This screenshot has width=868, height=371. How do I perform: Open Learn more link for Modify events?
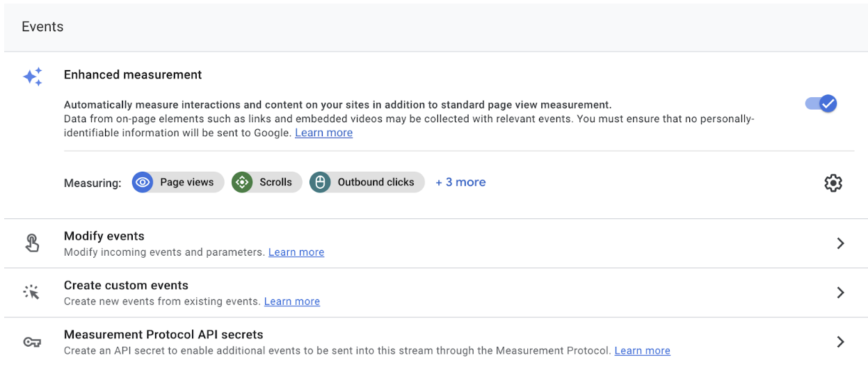coord(296,252)
